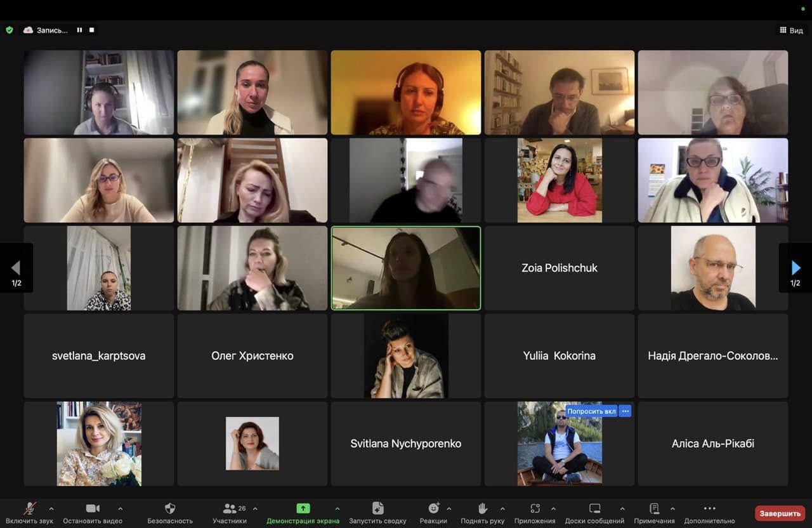Turn off camera with Остановить видео

93,512
